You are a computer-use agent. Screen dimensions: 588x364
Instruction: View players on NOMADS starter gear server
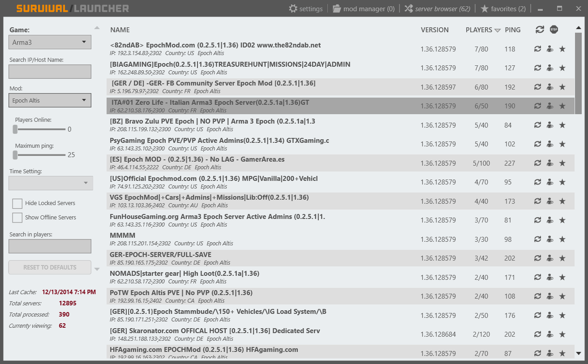(x=550, y=277)
